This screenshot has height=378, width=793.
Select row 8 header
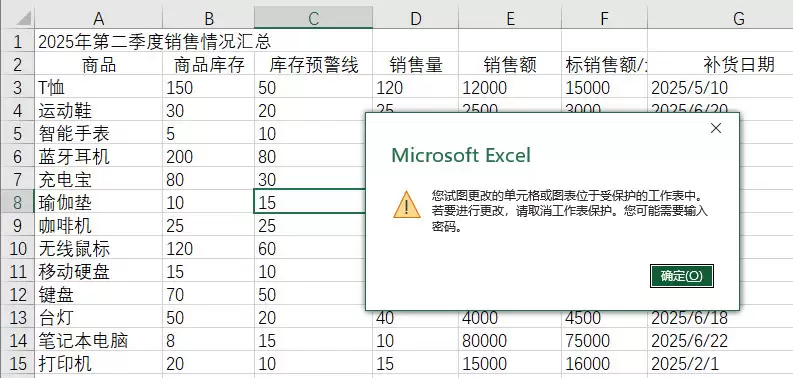(17, 202)
